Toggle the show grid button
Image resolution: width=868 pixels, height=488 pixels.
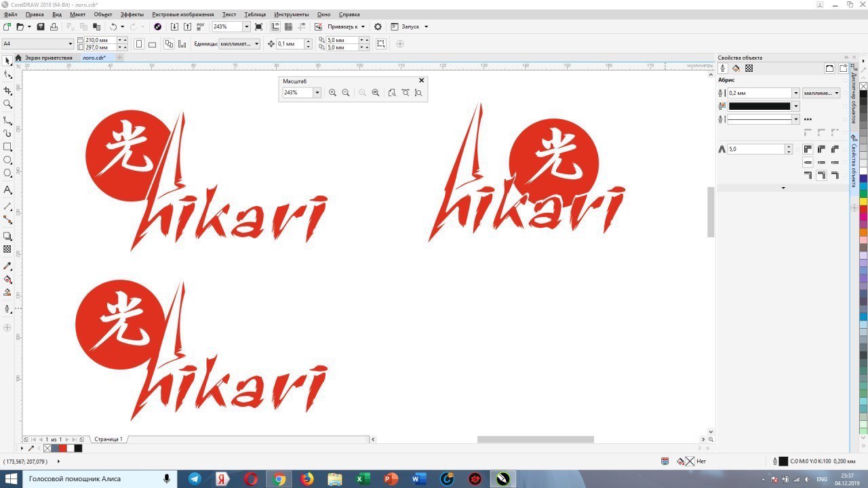[x=288, y=26]
